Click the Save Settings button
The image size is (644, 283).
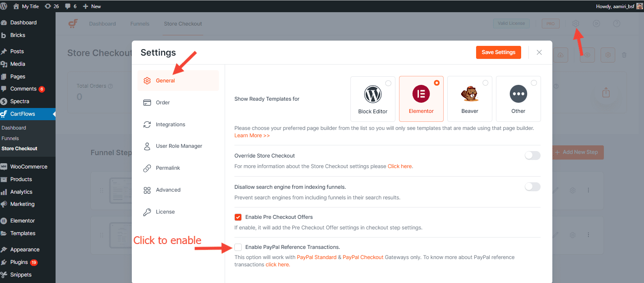pos(498,52)
